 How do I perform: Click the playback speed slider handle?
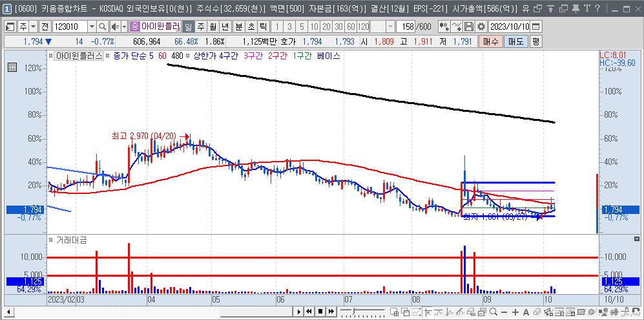(x=353, y=311)
